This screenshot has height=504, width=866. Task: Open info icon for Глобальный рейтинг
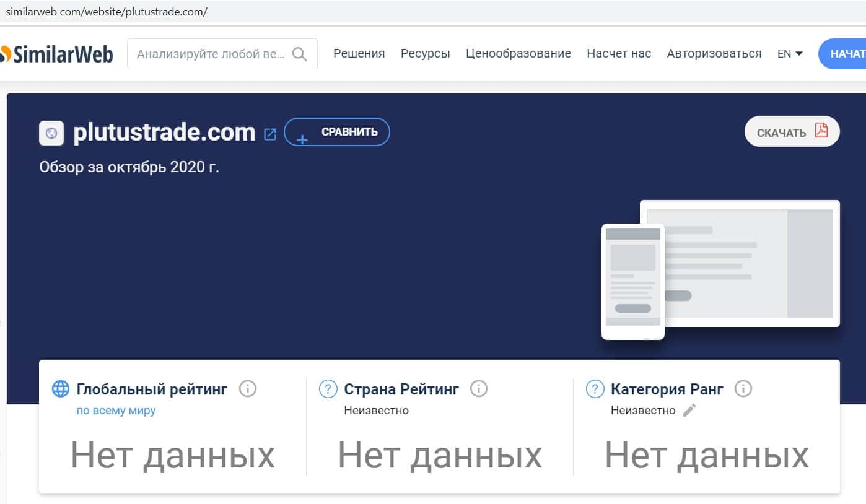pyautogui.click(x=248, y=389)
